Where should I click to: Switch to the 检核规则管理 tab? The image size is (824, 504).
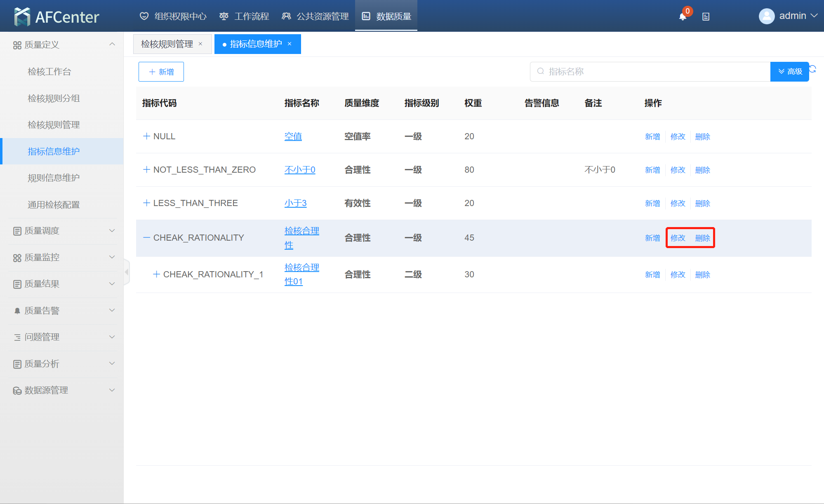[167, 44]
